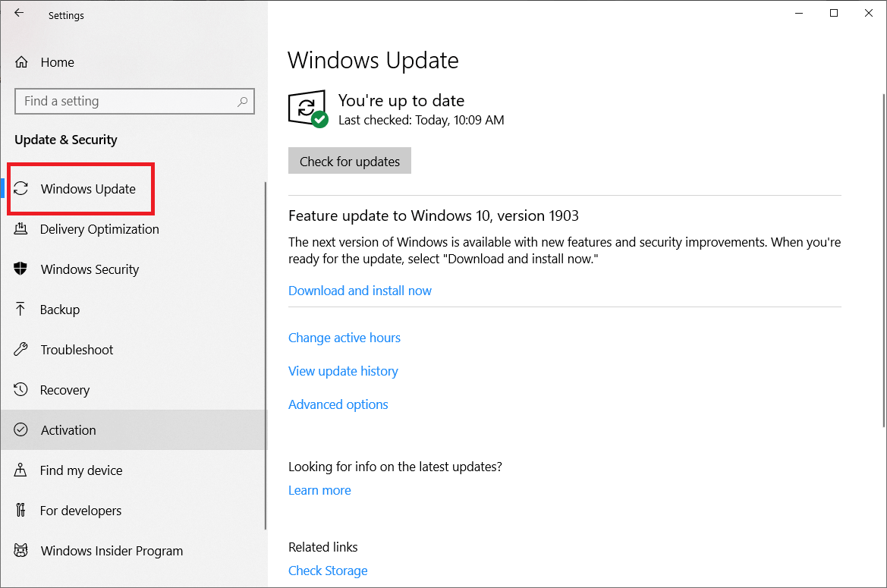This screenshot has width=887, height=588.
Task: Click the Feature update version 1903 heading
Action: point(433,216)
